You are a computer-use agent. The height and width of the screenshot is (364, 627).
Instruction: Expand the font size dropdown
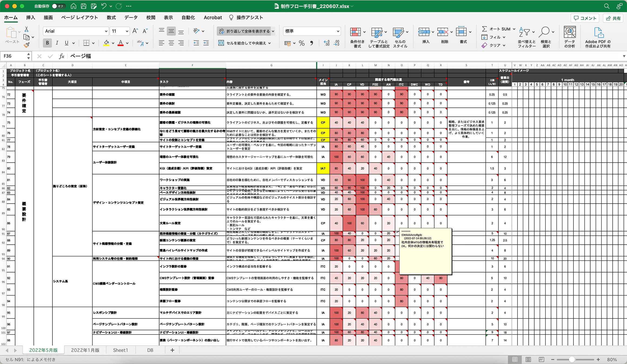coord(127,31)
